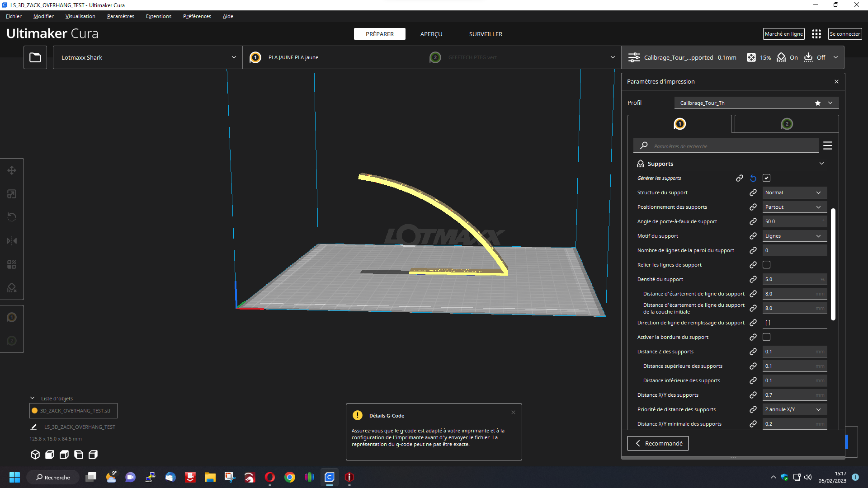This screenshot has width=868, height=488.
Task: Select the Mirror tool in left toolbar
Action: 12,241
